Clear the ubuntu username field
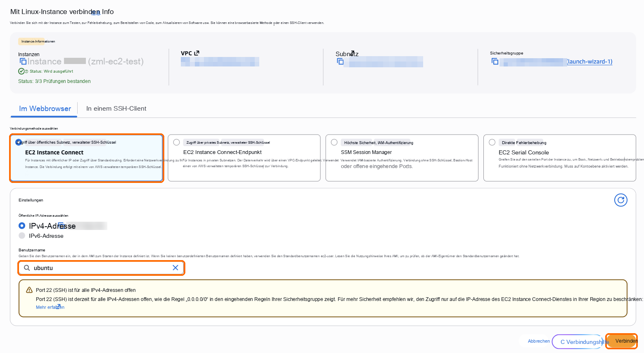The width and height of the screenshot is (644, 353). click(x=175, y=268)
